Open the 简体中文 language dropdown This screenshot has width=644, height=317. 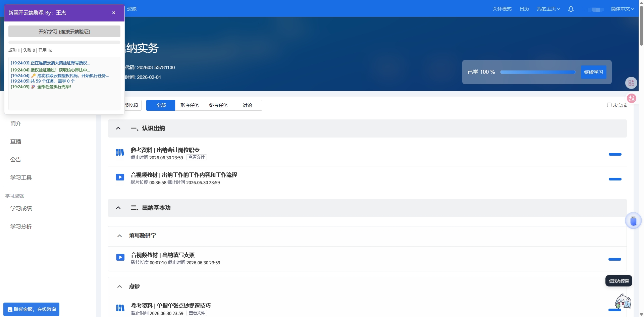[622, 9]
